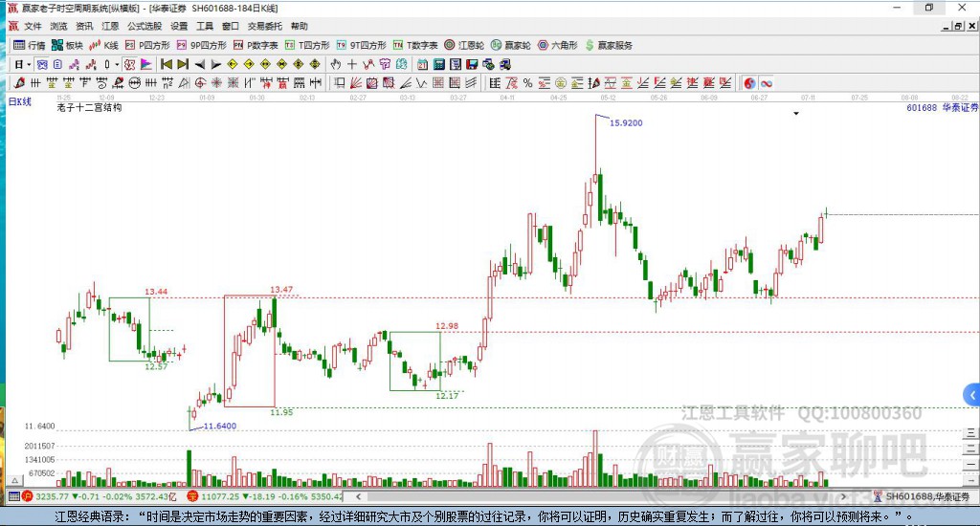Click the small up triangle under volume axis
980x526 pixels.
pyautogui.click(x=15, y=480)
